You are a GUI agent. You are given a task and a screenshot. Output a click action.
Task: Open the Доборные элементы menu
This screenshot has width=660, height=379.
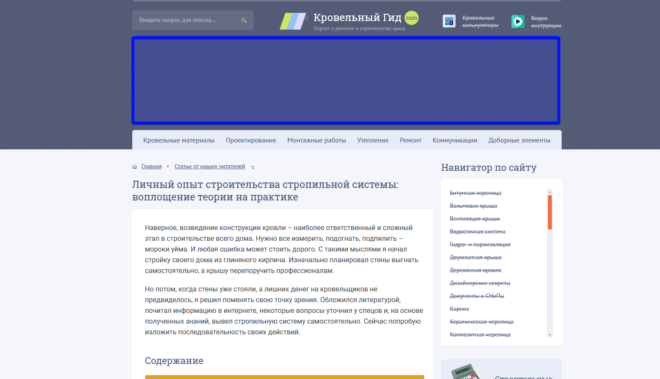pos(519,140)
